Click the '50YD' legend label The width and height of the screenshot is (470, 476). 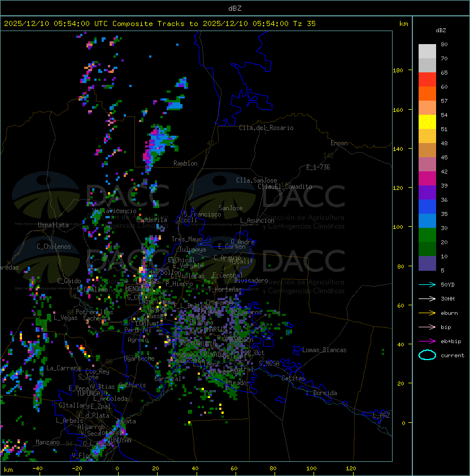[x=447, y=284]
